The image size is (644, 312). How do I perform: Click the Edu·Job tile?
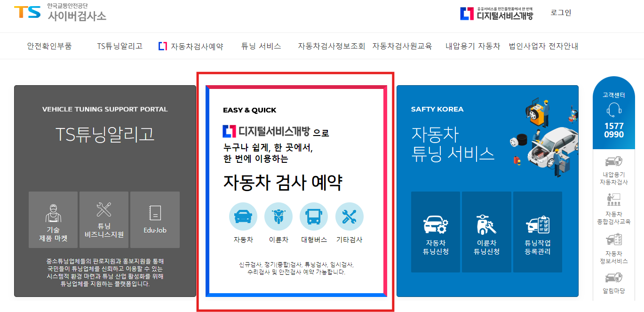155,220
